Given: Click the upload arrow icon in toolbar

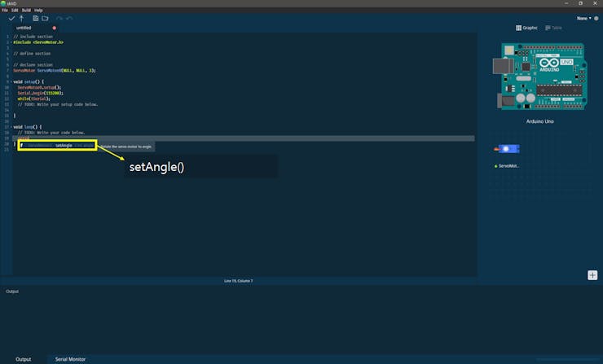Looking at the screenshot, I should [x=21, y=18].
